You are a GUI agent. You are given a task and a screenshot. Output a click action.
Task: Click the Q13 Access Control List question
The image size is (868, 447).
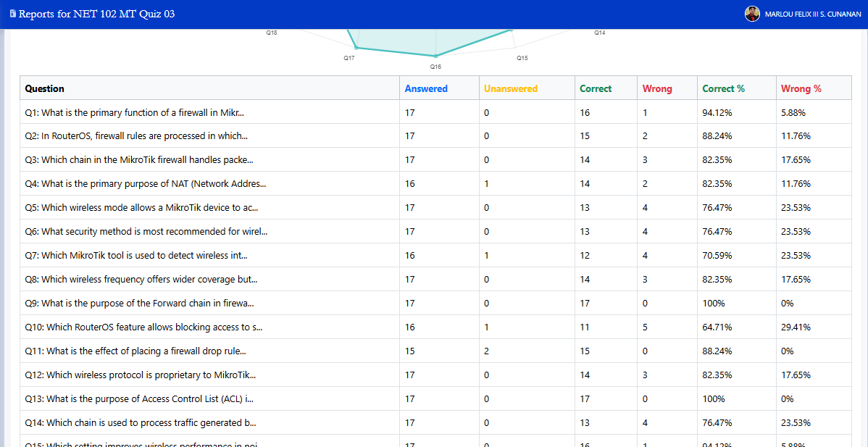(x=139, y=399)
